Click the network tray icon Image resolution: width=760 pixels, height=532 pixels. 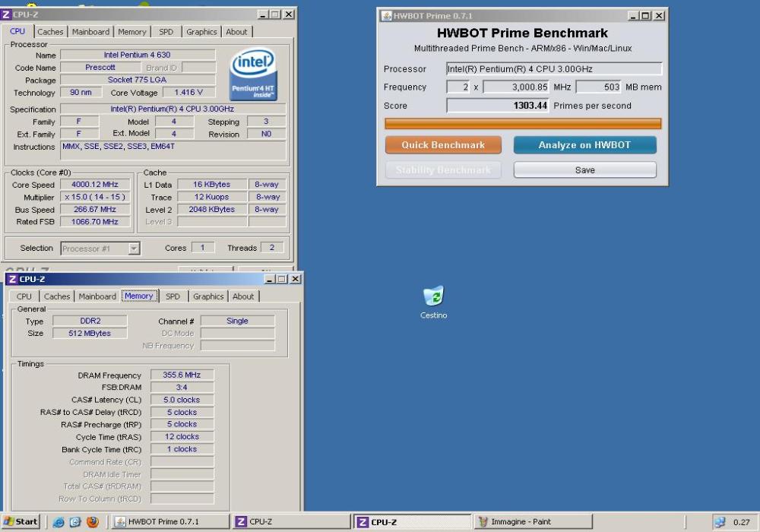click(x=720, y=522)
